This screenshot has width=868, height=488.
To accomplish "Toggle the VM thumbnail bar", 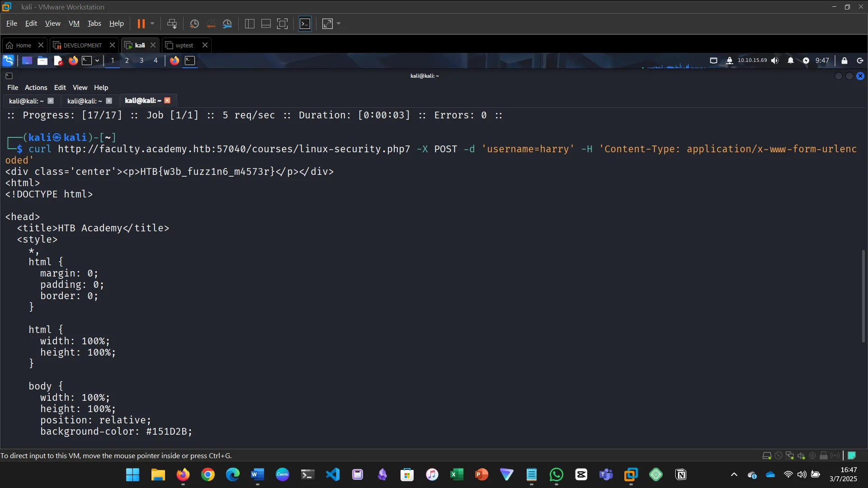I will pyautogui.click(x=265, y=23).
